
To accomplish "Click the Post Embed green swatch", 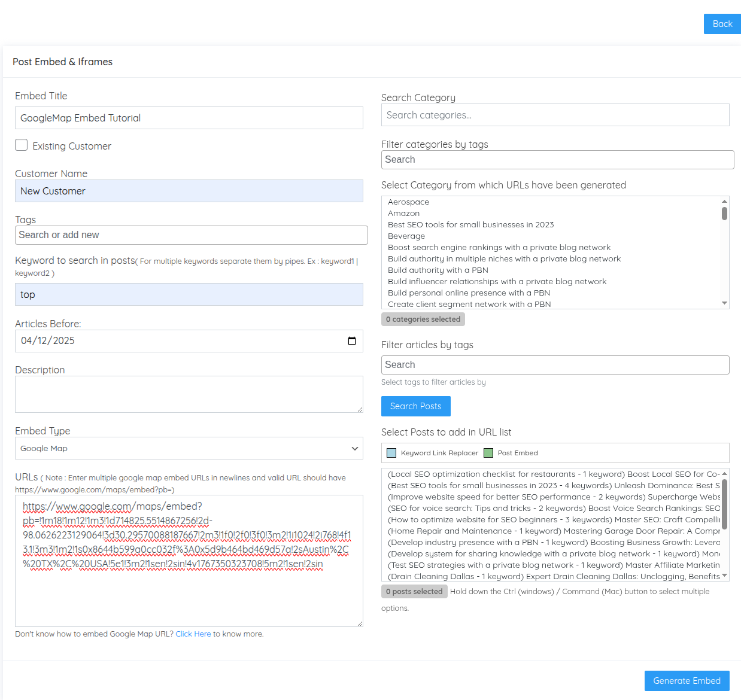I will pyautogui.click(x=488, y=453).
